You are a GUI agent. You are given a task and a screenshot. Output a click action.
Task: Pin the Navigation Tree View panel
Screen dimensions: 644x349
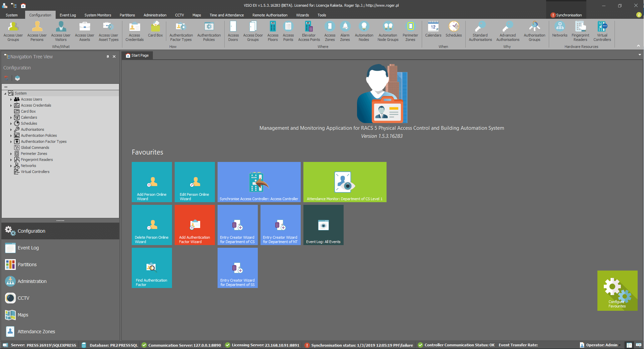108,57
